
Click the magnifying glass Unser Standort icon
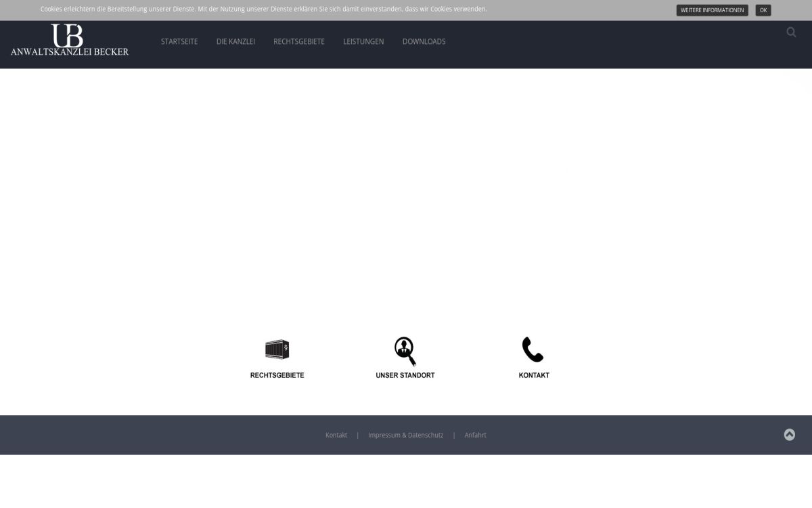[405, 351]
